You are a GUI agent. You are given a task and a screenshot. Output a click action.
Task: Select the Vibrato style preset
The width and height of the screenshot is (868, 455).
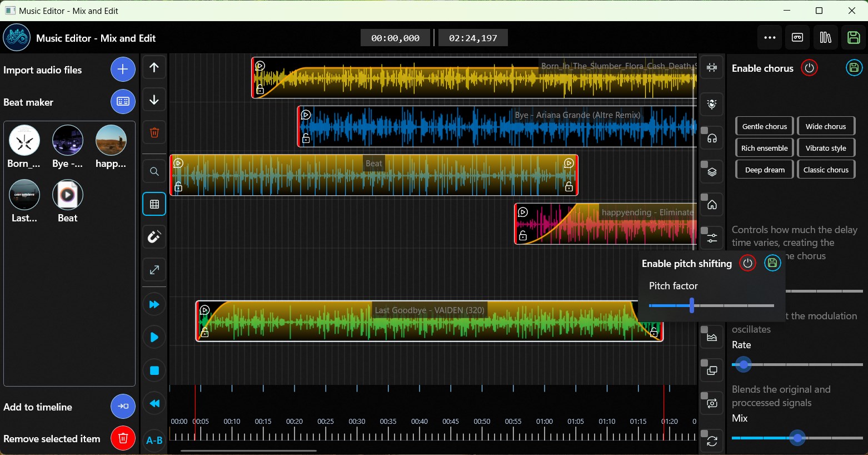pos(826,147)
